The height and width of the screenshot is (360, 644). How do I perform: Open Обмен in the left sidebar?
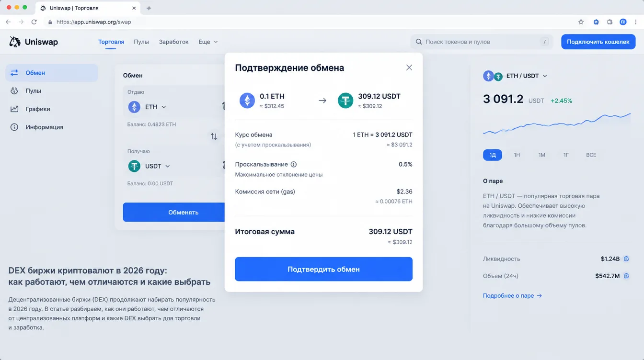coord(52,73)
